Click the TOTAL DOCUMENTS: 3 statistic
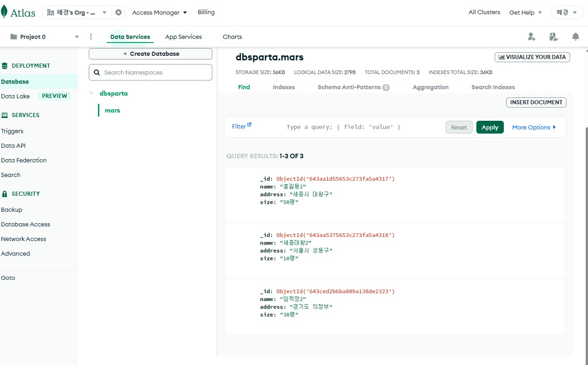 (392, 72)
